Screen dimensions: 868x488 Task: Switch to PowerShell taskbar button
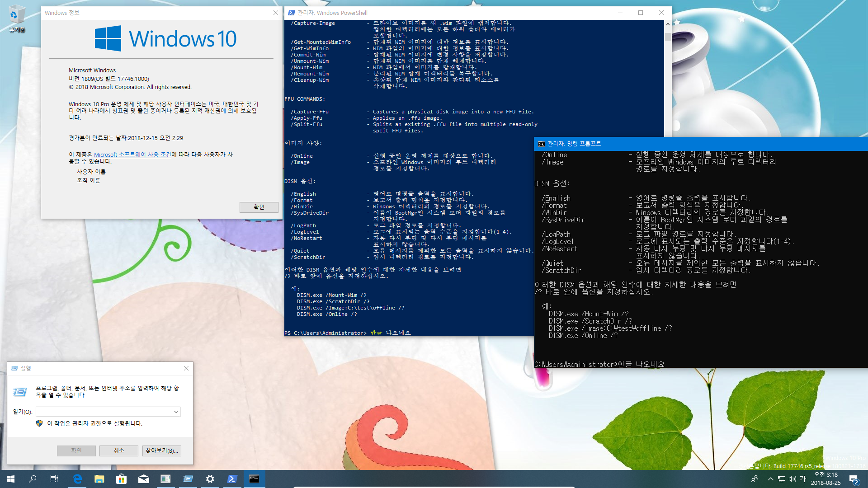point(232,479)
